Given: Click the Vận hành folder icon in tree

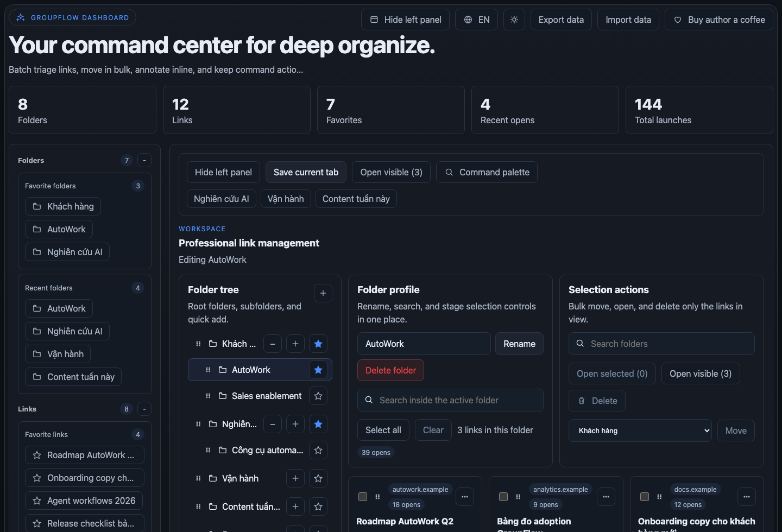Looking at the screenshot, I should (213, 478).
